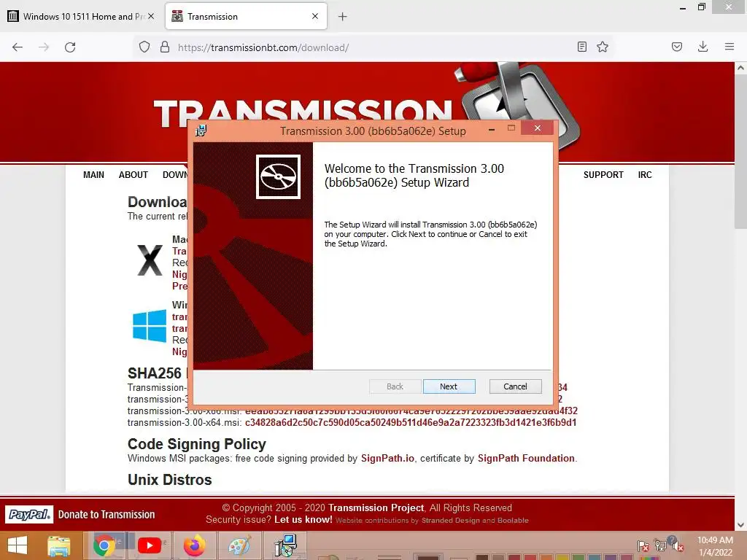The image size is (747, 560).
Task: Open the SUPPORT menu item
Action: coord(603,175)
